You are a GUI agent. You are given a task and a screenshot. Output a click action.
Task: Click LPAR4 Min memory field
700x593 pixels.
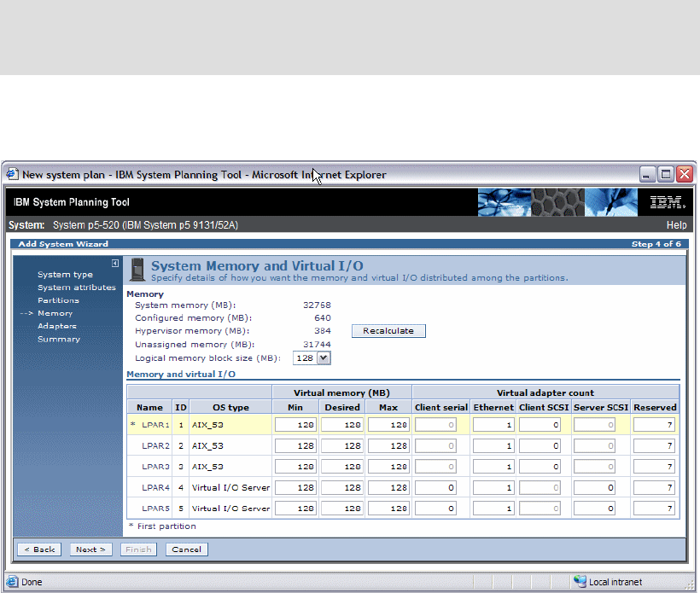(x=295, y=488)
